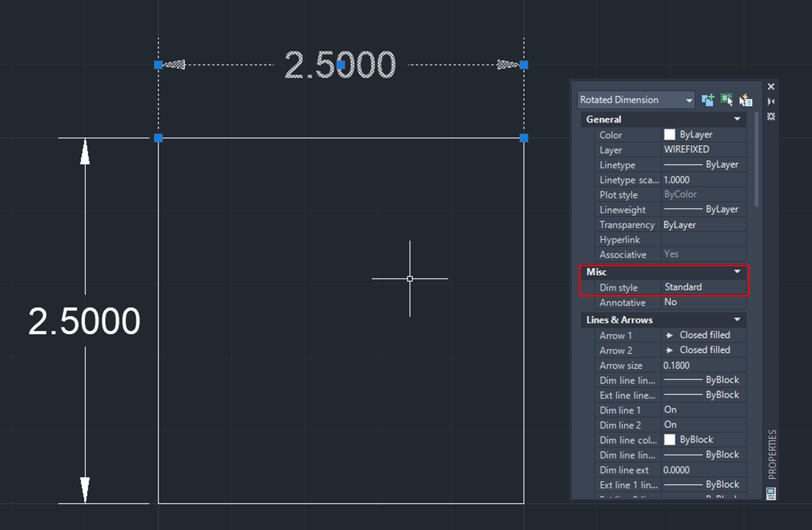
Task: Click the Dim style property label
Action: pyautogui.click(x=618, y=287)
